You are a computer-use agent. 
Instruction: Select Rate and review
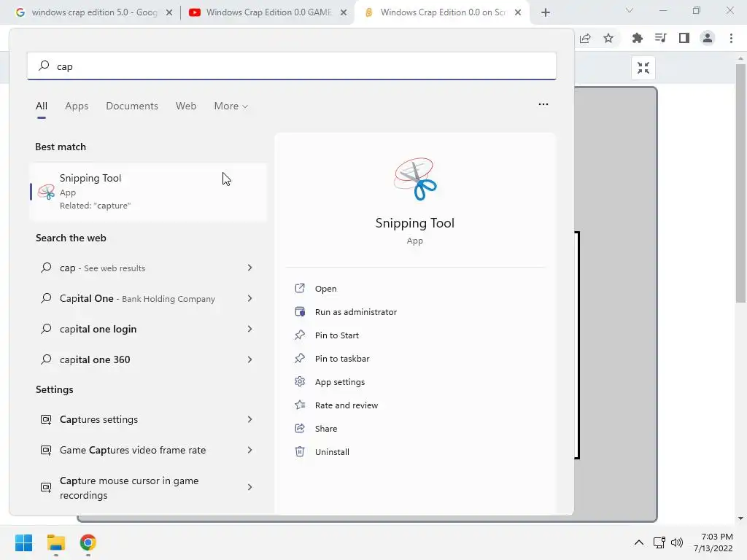point(347,405)
